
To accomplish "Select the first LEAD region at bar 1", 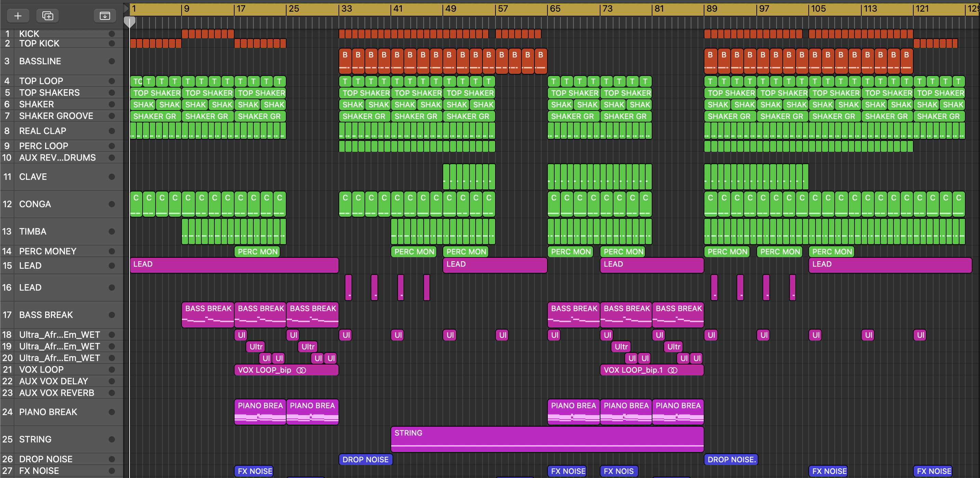I will click(234, 265).
